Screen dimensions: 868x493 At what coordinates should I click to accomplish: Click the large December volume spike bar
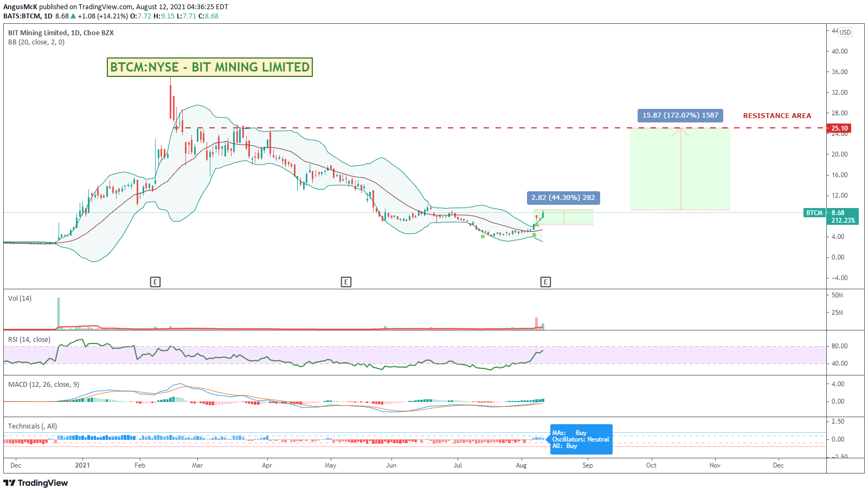point(59,313)
